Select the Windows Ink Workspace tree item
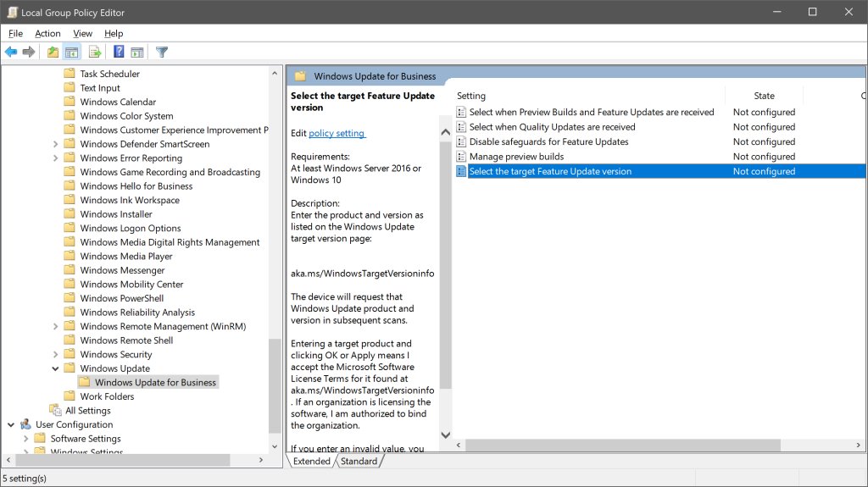The image size is (868, 487). click(x=130, y=200)
